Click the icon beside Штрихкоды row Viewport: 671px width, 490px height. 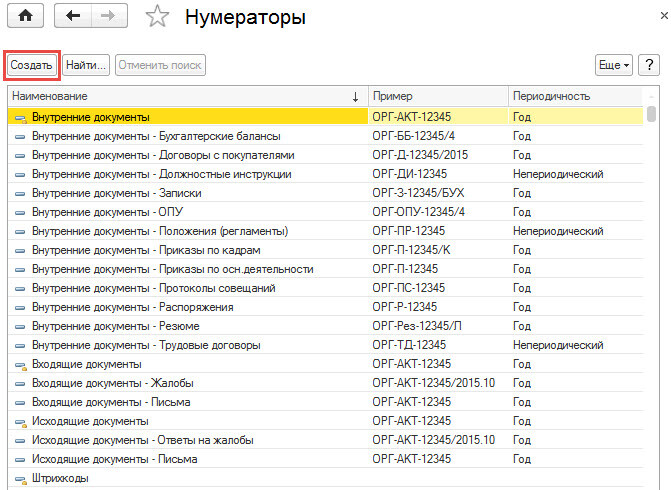pos(20,479)
